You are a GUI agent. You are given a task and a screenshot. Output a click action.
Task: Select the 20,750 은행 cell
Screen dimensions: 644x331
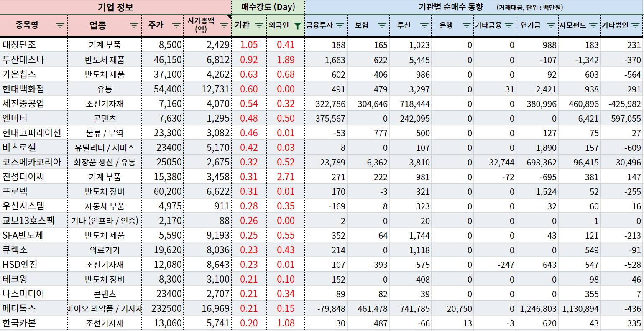coord(453,308)
